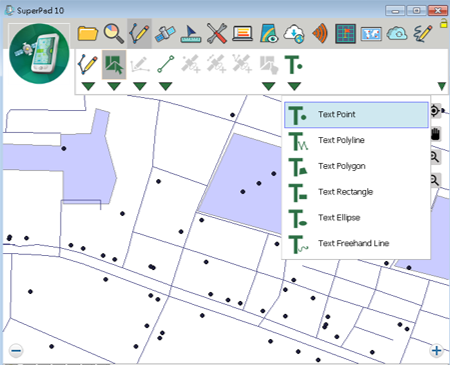Open the grid map with flag icon

pos(345,34)
